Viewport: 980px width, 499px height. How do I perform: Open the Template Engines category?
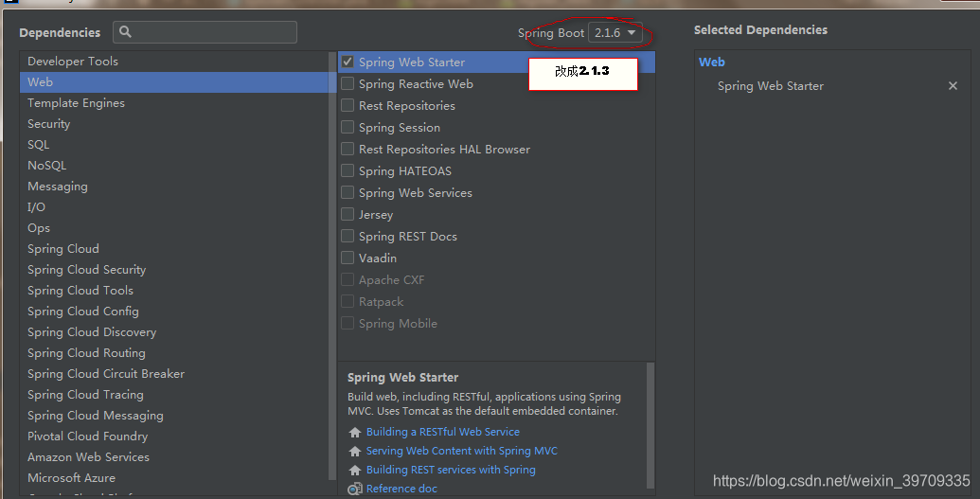[x=174, y=102]
